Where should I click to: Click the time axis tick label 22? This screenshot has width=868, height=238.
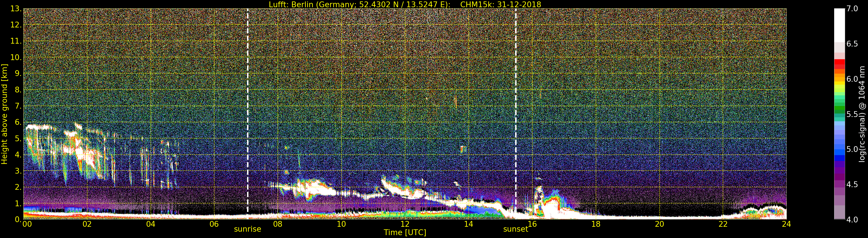[723, 224]
